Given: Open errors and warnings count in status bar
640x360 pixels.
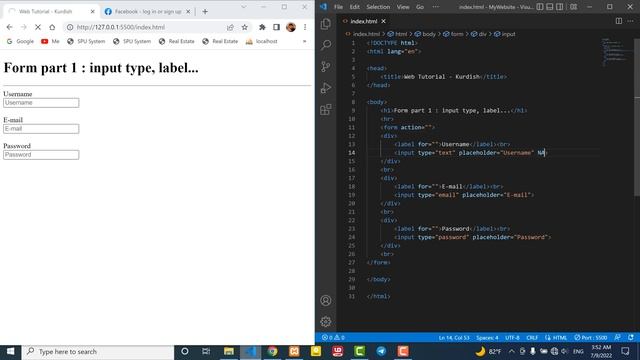Looking at the screenshot, I should tap(333, 338).
